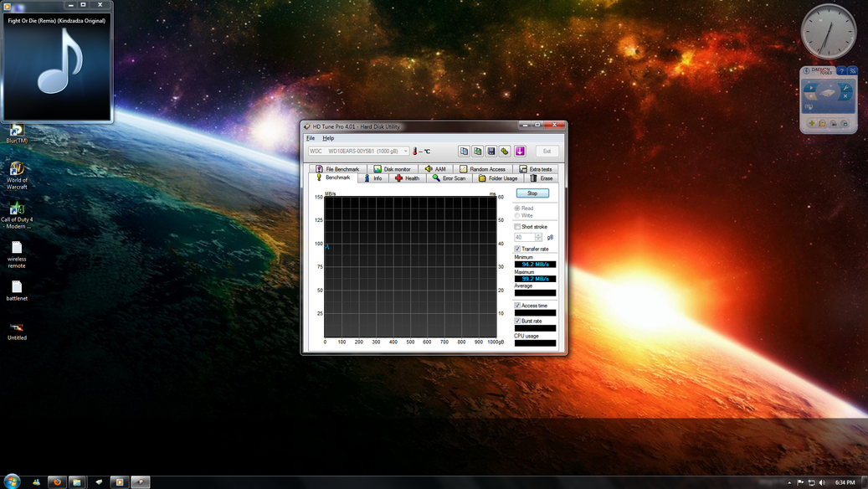The width and height of the screenshot is (868, 489).
Task: Open the WDC drive selection dropdown
Action: (x=406, y=152)
